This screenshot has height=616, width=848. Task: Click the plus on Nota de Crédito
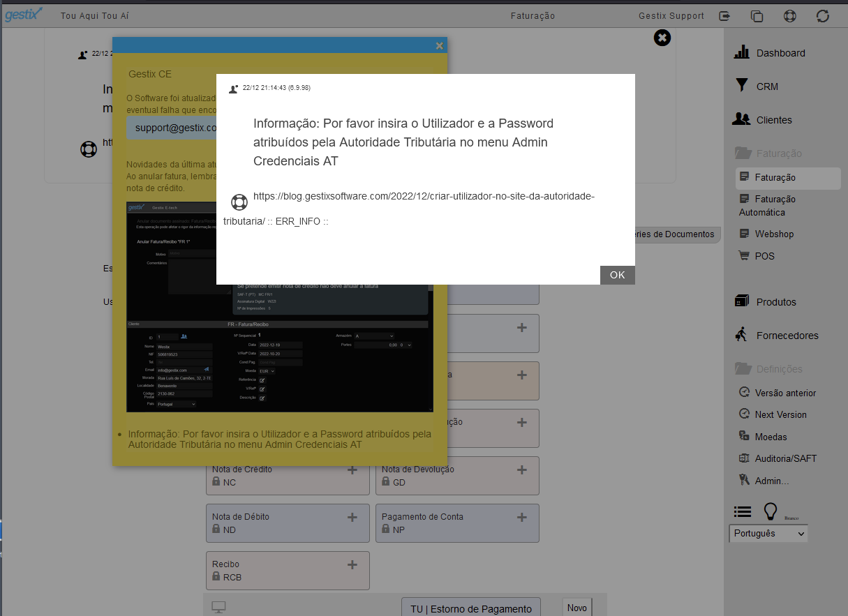(352, 470)
